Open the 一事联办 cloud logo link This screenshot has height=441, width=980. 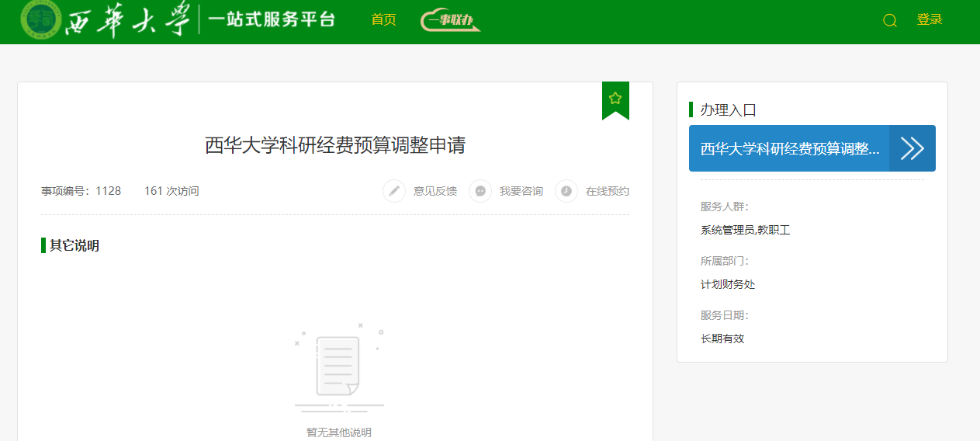click(450, 20)
